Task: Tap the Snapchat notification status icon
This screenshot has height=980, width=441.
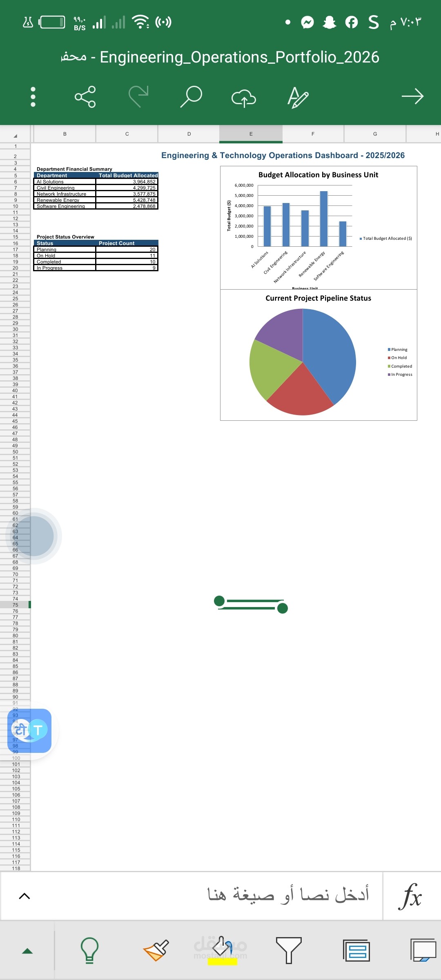Action: pos(330,22)
